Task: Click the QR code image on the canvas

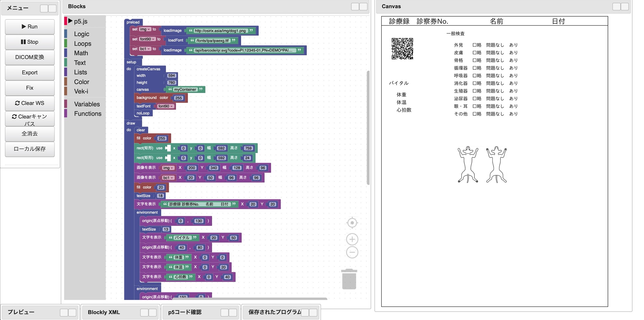Action: pyautogui.click(x=402, y=49)
